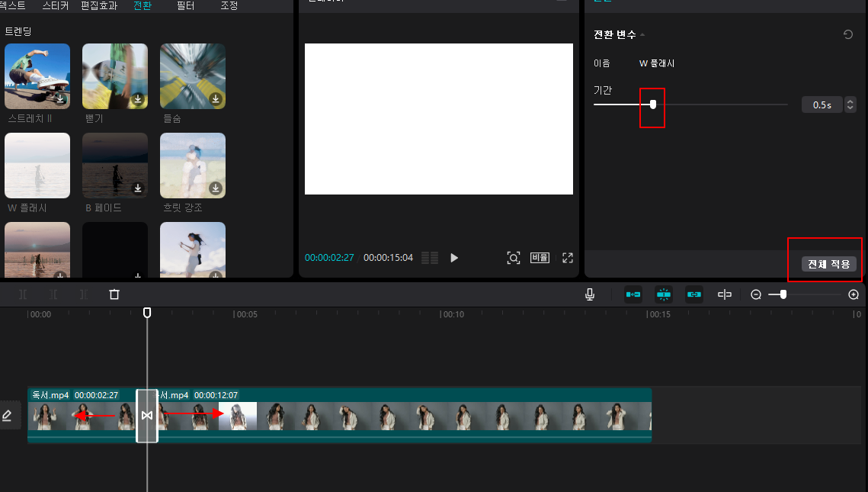Image resolution: width=868 pixels, height=492 pixels.
Task: Click the first split tool icon
Action: (x=23, y=294)
